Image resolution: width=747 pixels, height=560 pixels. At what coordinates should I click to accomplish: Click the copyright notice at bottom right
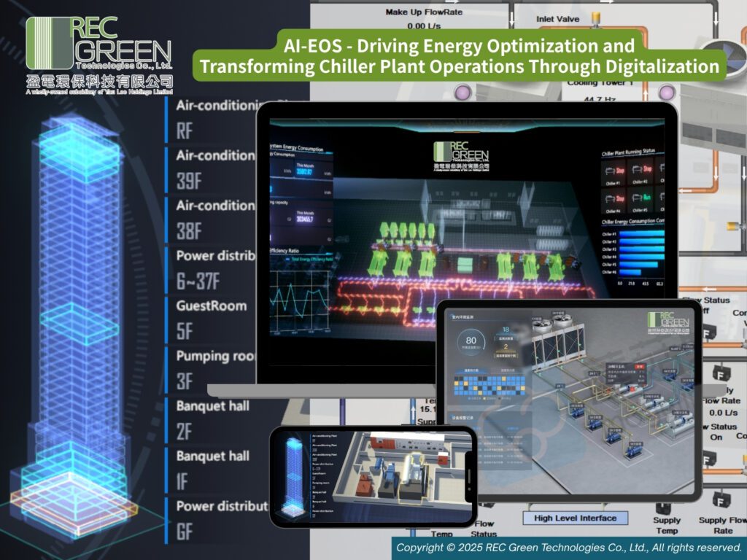pos(569,548)
